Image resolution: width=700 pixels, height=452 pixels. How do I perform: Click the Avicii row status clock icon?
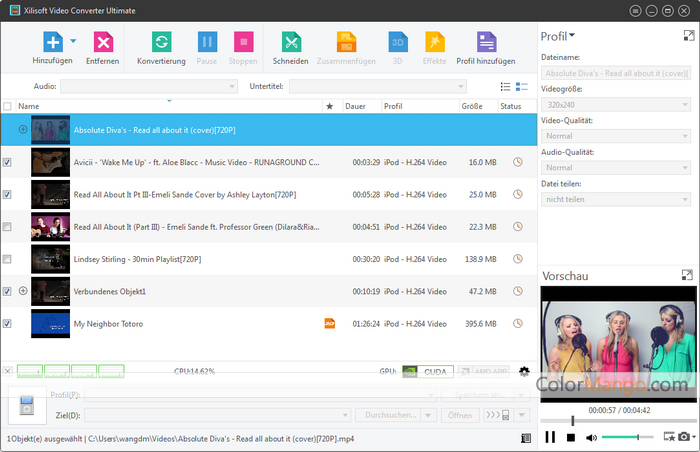[x=518, y=162]
